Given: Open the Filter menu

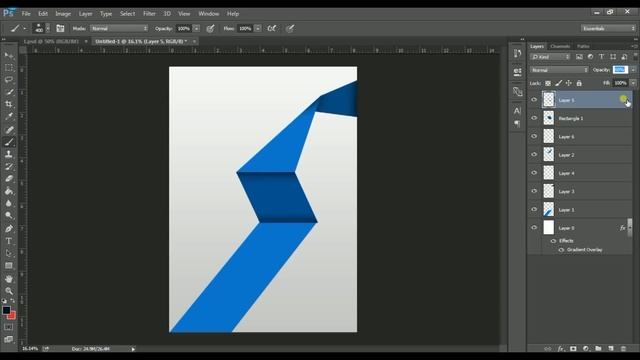Looking at the screenshot, I should 149,13.
